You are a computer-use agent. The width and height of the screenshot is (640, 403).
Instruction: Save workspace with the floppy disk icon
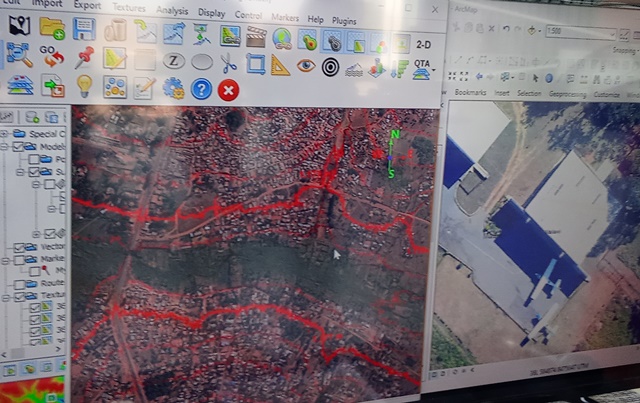click(x=84, y=29)
